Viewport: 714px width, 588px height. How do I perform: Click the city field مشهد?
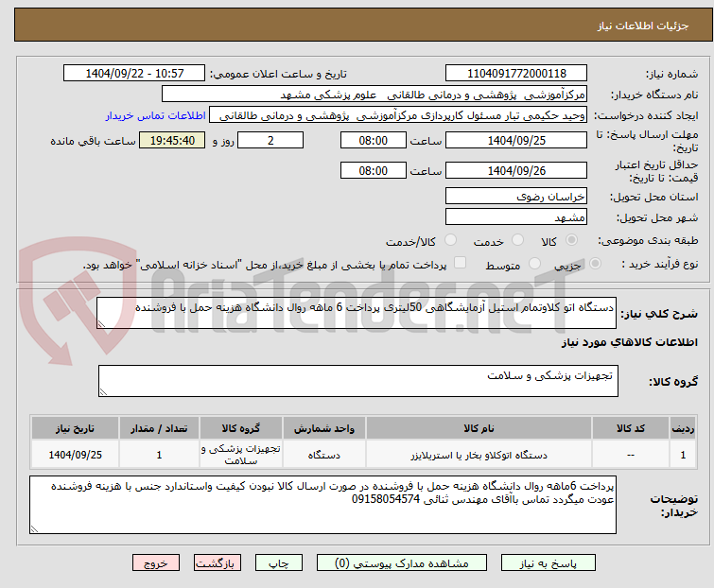[x=516, y=217]
